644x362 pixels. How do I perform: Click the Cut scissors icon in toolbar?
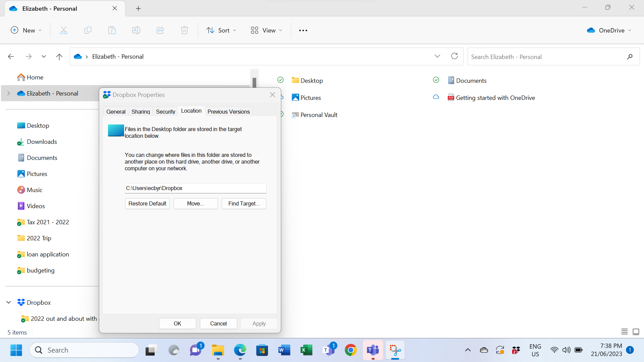coord(64,31)
